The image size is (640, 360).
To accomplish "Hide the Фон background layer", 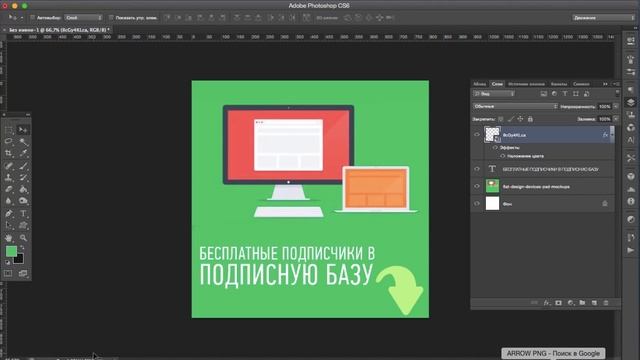I will (x=476, y=204).
